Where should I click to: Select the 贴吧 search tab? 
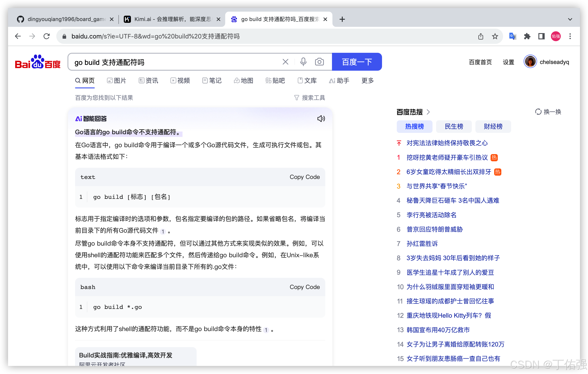[275, 81]
